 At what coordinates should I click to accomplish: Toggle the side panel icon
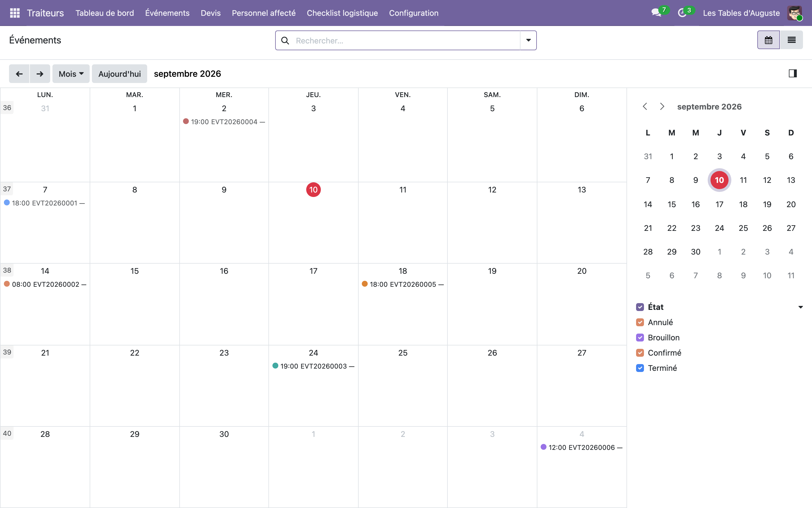click(x=793, y=73)
